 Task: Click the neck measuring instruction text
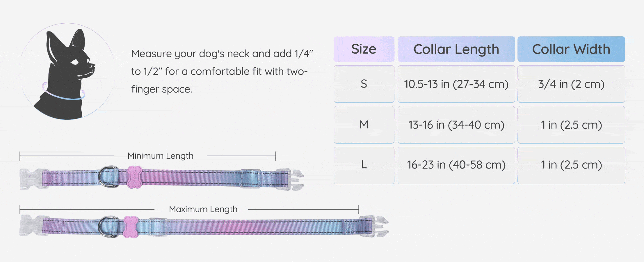point(222,71)
